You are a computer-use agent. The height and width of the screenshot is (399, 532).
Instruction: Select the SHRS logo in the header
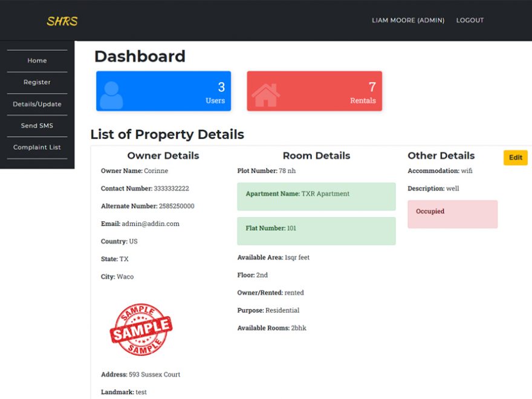62,21
